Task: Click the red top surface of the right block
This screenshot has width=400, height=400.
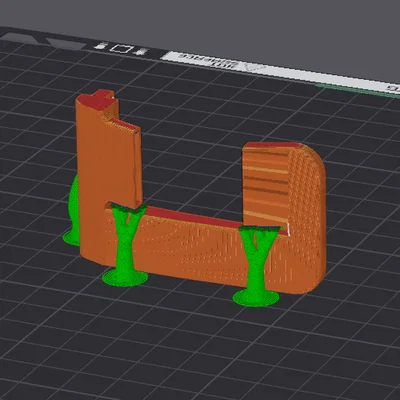Action: (273, 146)
